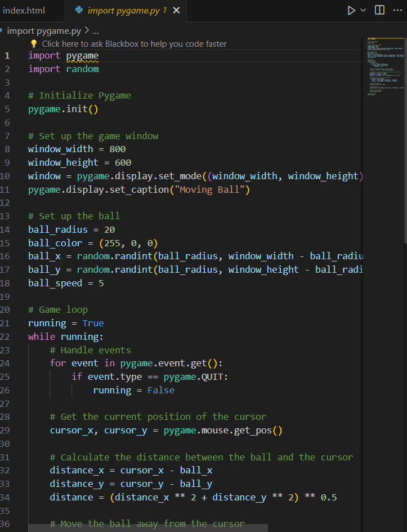Click 'running = True' on line 21
407x532 pixels.
66,323
